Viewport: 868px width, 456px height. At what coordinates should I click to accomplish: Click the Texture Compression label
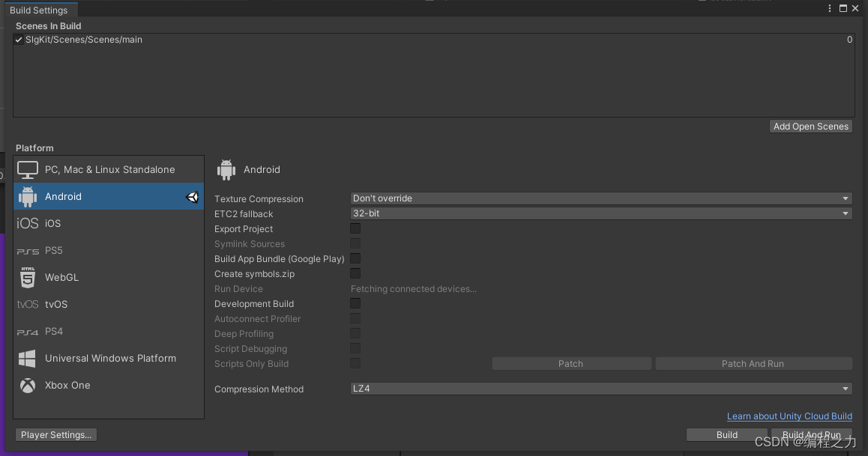[x=259, y=199]
